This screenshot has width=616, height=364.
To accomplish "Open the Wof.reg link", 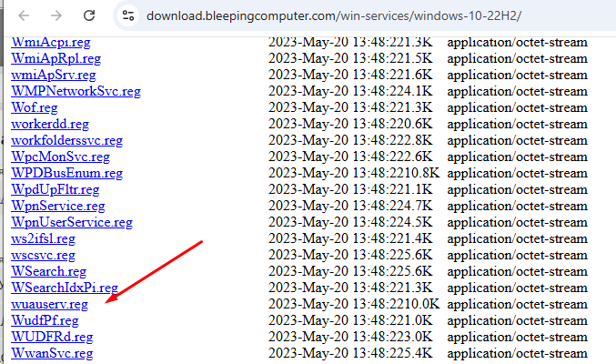I will [x=35, y=107].
